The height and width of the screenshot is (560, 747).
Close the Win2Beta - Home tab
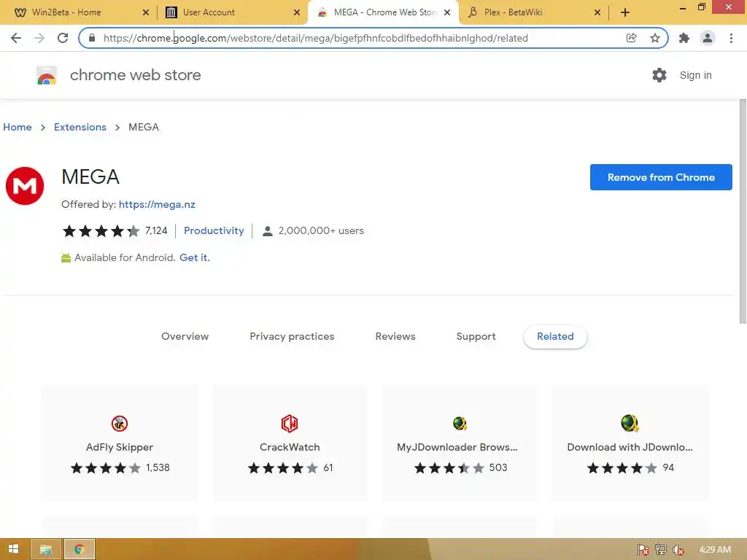coord(146,12)
